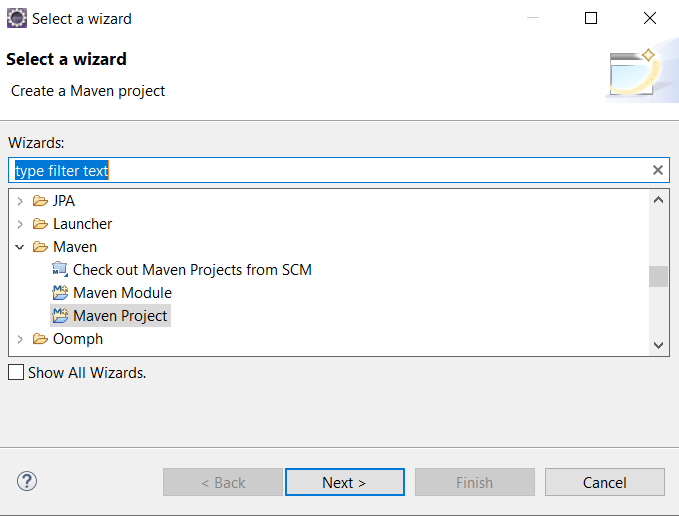This screenshot has width=679, height=516.
Task: Click the Check out Maven Projects SCM icon
Action: pyautogui.click(x=60, y=270)
